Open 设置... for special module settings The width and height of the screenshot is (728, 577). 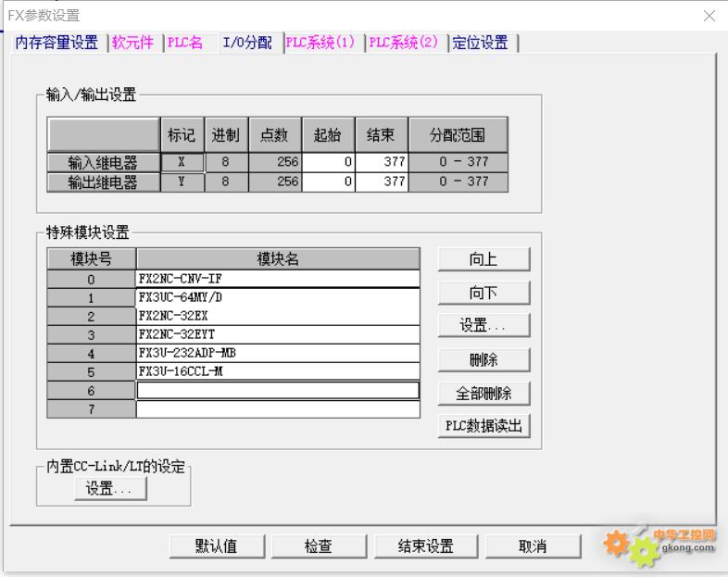[x=483, y=325]
